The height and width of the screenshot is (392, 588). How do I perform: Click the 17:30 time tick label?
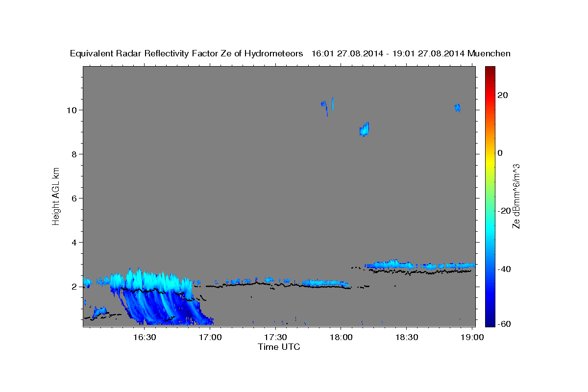[275, 338]
